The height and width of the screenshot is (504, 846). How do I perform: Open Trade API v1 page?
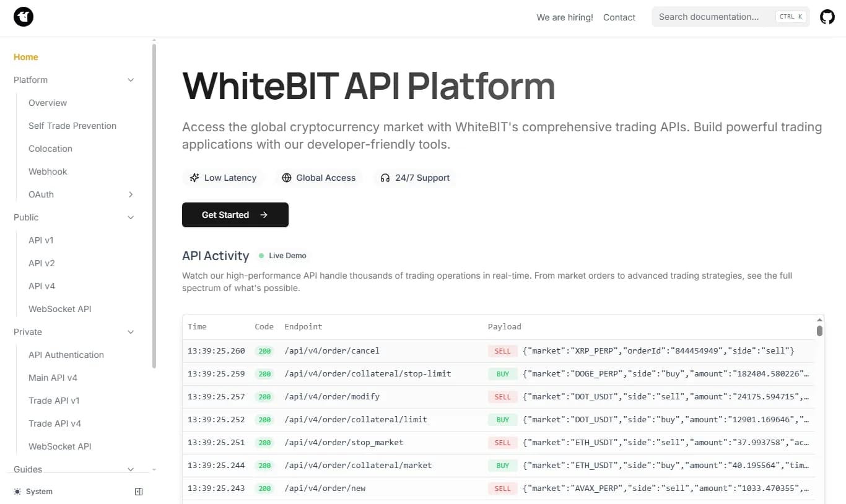coord(54,401)
